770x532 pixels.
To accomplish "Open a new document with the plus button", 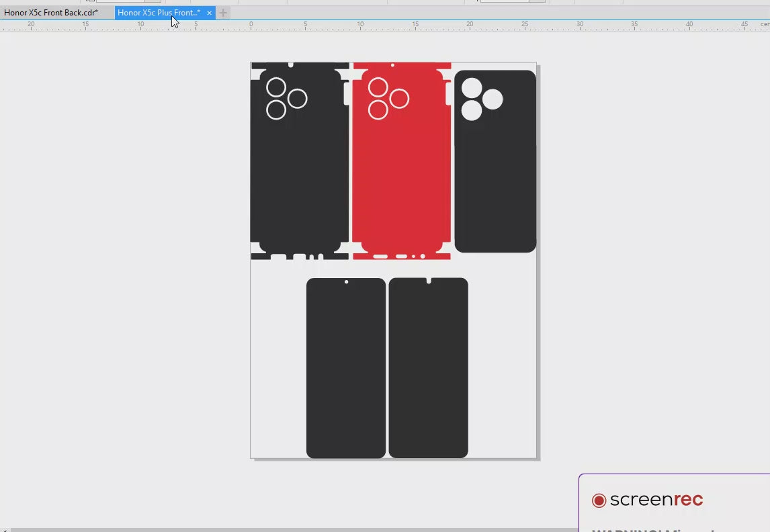I will tap(223, 13).
